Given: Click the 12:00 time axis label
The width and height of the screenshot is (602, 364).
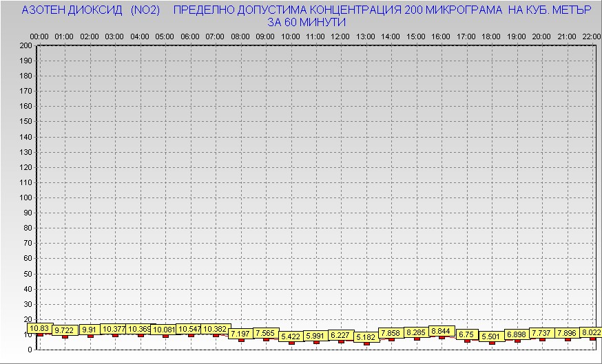Looking at the screenshot, I should pos(340,36).
